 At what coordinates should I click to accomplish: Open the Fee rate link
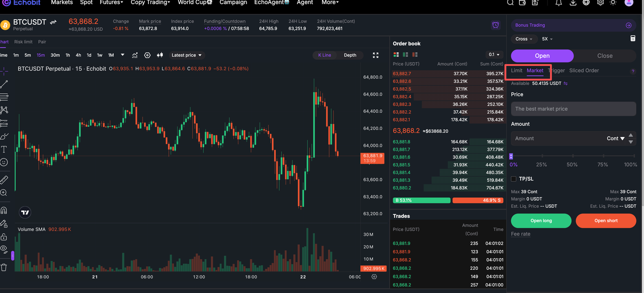521,234
